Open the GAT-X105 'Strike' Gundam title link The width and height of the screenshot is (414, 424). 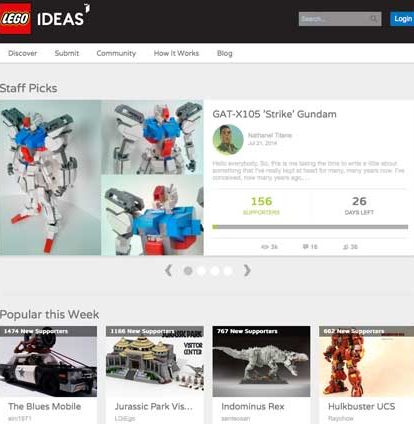click(x=274, y=114)
